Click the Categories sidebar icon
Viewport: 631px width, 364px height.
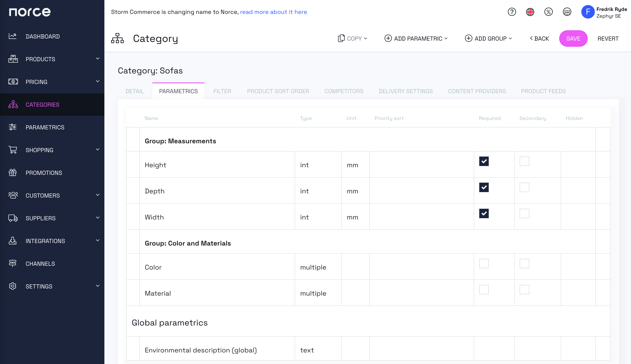pos(13,104)
